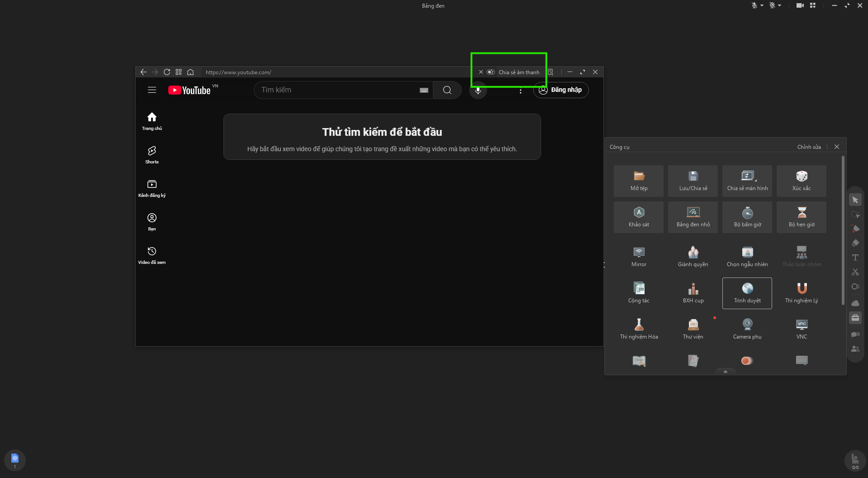Expand the microphone options dropdown arrow

762,5
